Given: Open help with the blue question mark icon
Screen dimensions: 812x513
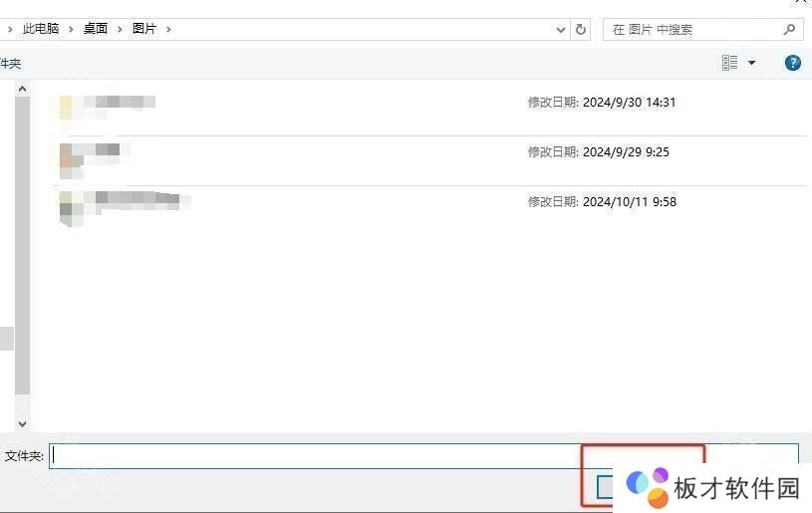Looking at the screenshot, I should click(x=793, y=63).
